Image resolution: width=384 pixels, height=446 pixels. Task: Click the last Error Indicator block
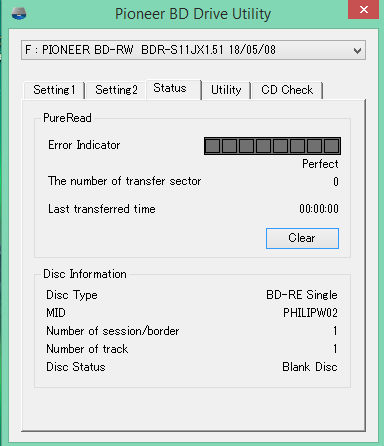pos(332,146)
